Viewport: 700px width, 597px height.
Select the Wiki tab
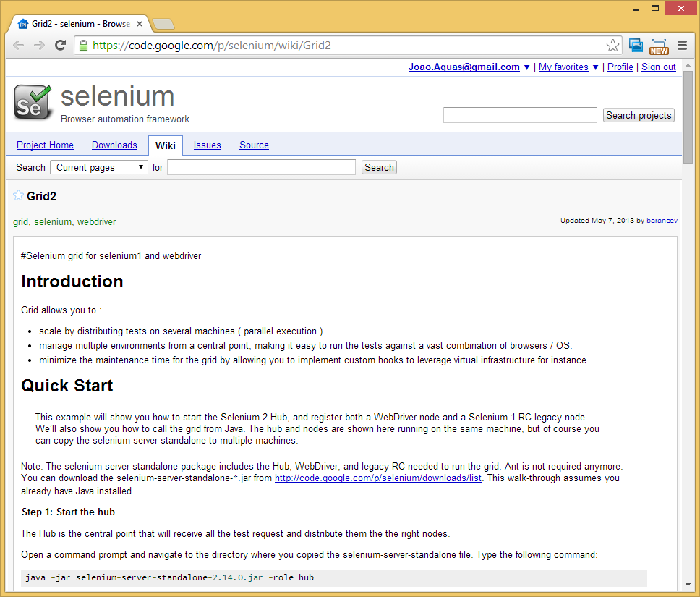click(166, 145)
